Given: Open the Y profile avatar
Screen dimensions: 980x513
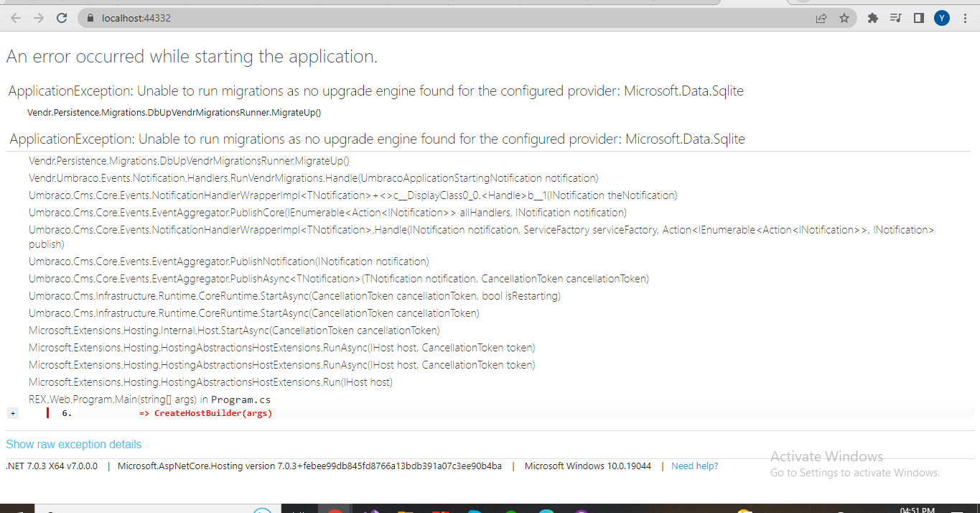Looking at the screenshot, I should (942, 18).
